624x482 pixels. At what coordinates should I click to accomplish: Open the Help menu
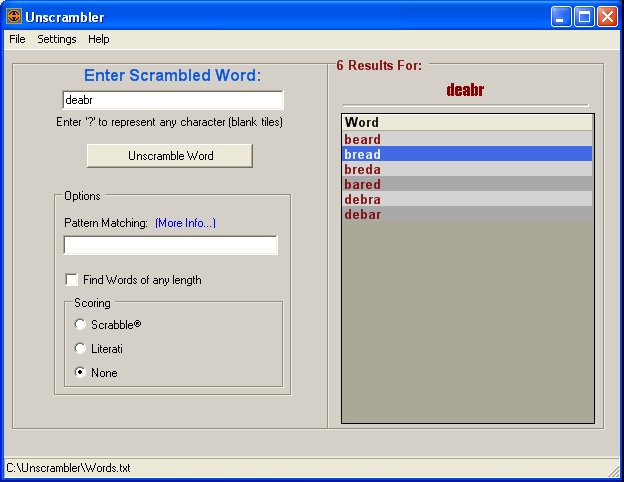(x=99, y=39)
